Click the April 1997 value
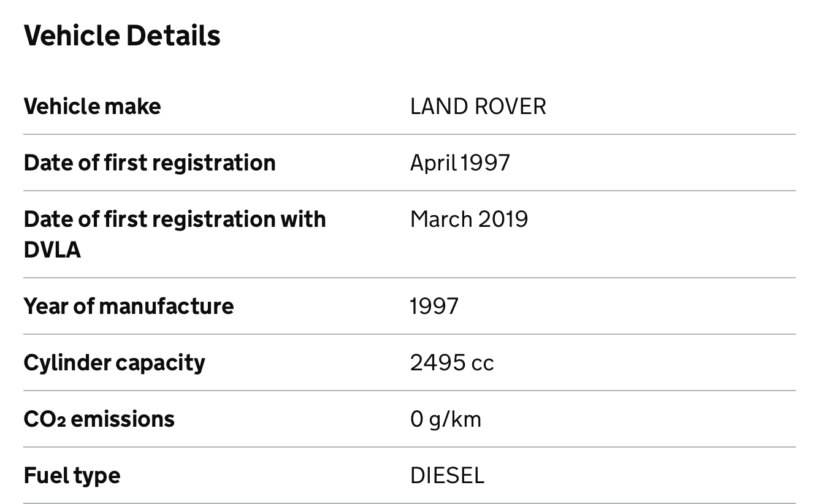Screen dimensions: 818x504 click(x=460, y=163)
